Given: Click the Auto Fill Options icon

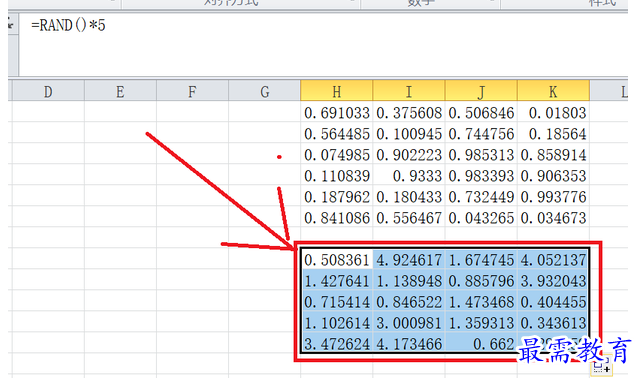Looking at the screenshot, I should 601,367.
